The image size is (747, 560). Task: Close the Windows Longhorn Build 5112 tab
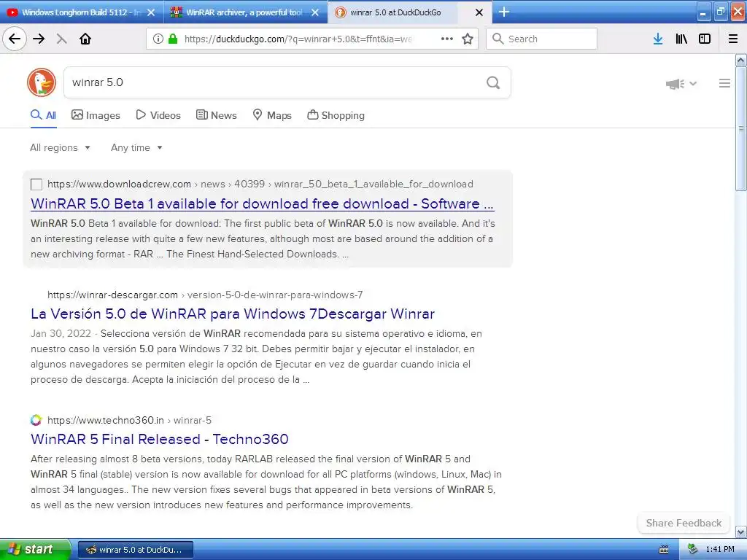(151, 12)
